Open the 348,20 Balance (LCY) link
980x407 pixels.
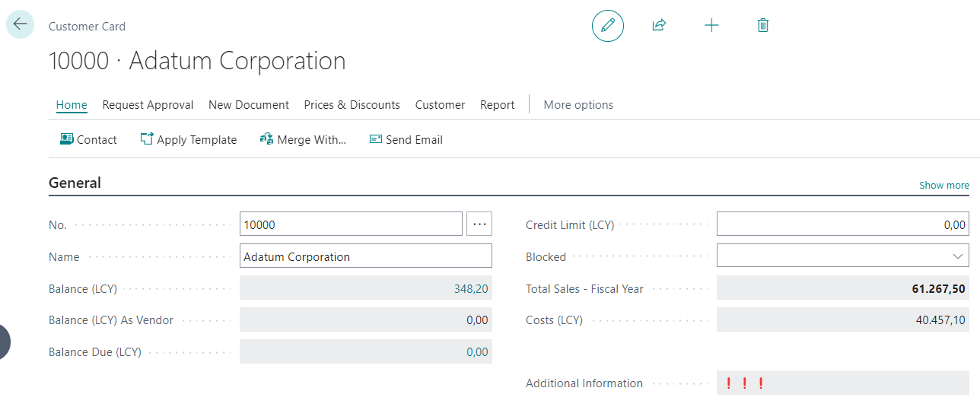(471, 289)
